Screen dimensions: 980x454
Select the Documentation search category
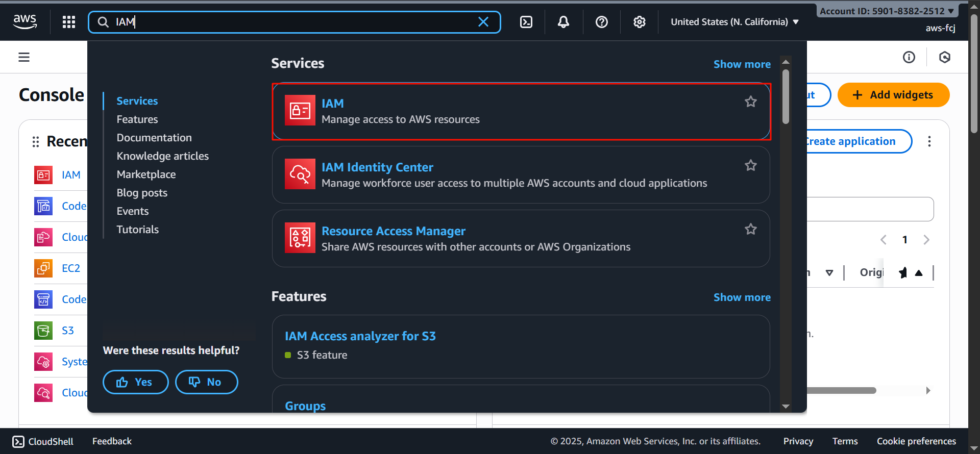click(x=154, y=138)
